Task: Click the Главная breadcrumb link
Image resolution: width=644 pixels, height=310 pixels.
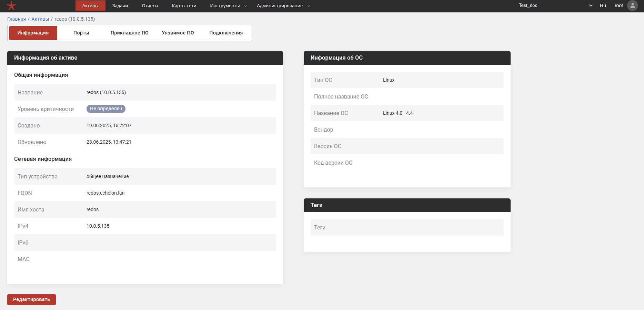Action: click(17, 19)
